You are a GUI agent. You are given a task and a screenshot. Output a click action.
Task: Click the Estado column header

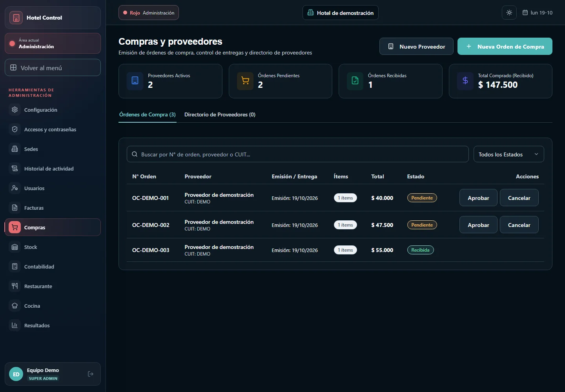click(416, 176)
